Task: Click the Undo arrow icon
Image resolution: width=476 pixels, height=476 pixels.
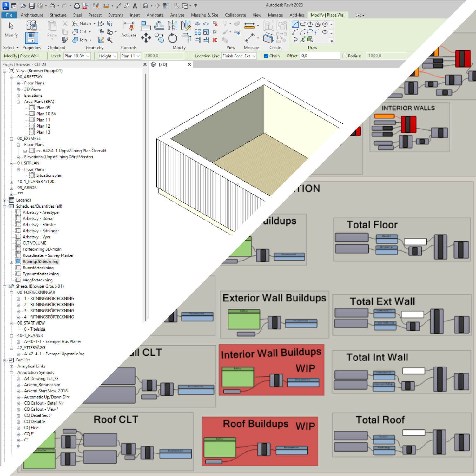Action: coord(52,6)
